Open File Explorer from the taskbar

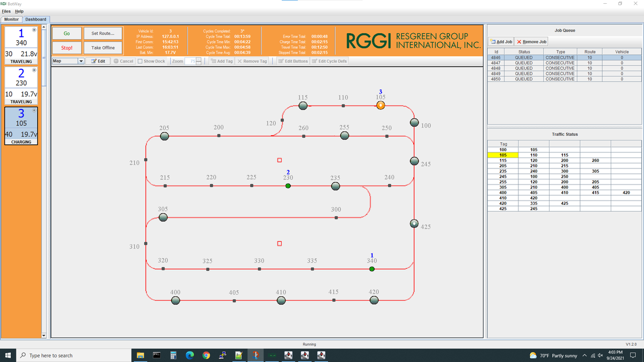pos(141,356)
